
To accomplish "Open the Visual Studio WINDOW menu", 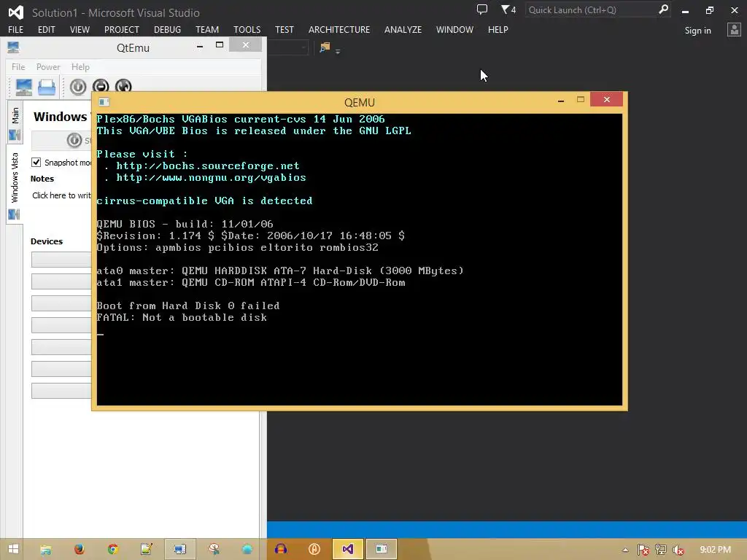I will [454, 29].
